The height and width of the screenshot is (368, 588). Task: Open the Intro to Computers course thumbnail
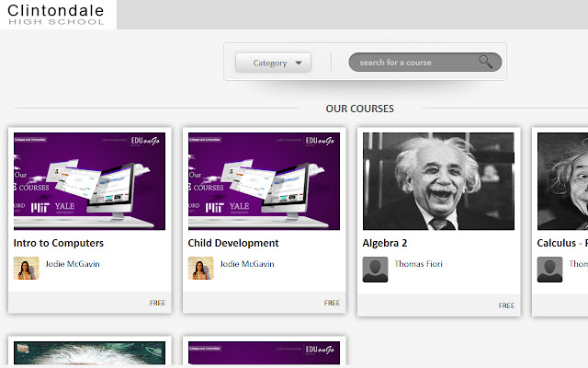[89, 181]
